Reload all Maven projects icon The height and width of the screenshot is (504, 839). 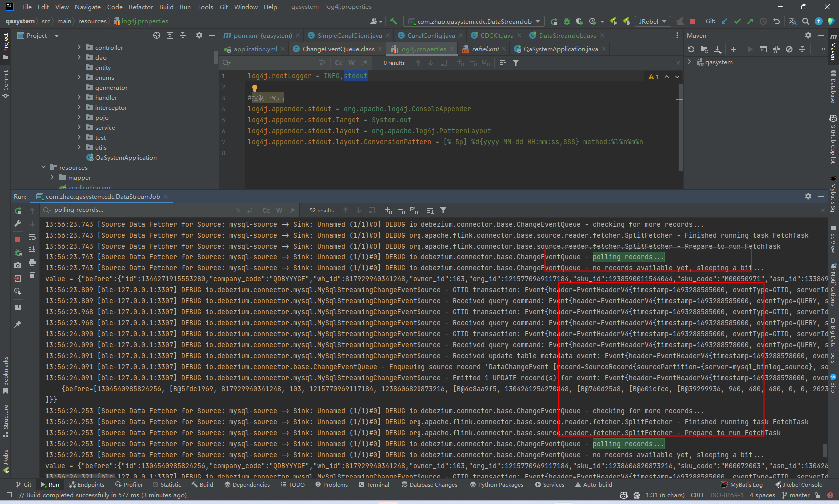pyautogui.click(x=691, y=49)
